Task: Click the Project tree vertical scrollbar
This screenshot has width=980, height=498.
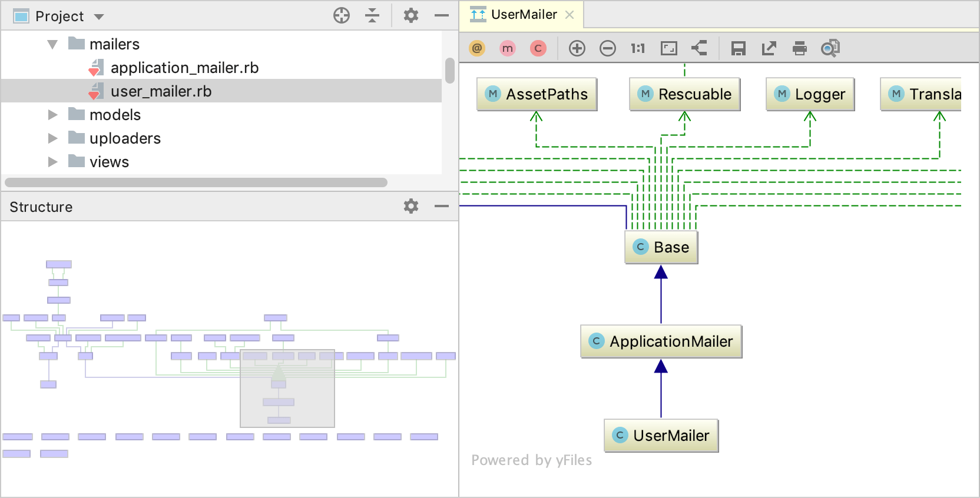Action: (450, 71)
